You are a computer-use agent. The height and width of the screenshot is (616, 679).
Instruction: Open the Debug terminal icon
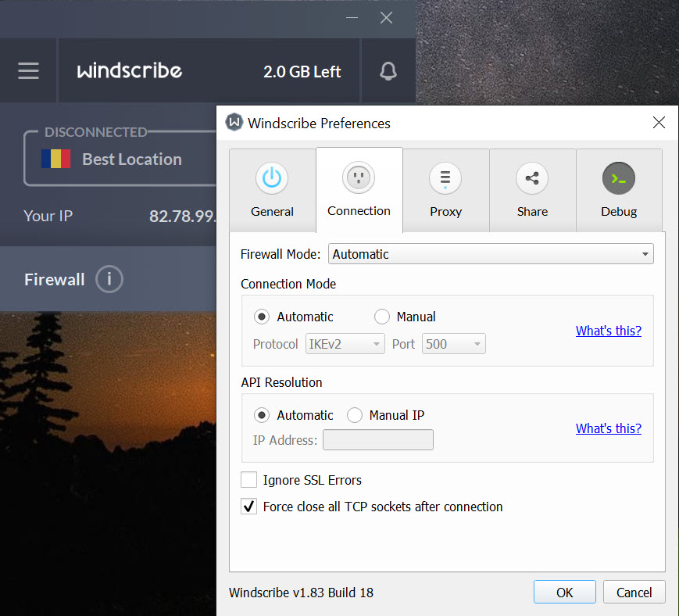[618, 178]
